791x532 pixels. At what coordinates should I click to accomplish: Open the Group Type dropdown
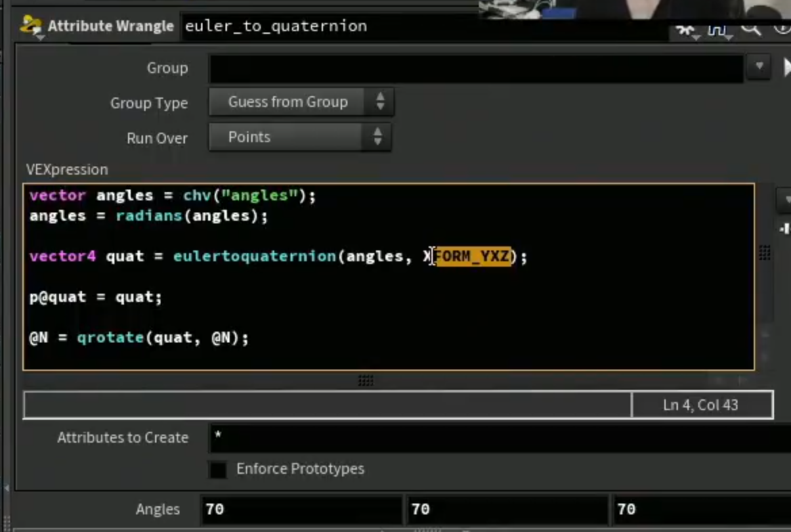point(301,102)
